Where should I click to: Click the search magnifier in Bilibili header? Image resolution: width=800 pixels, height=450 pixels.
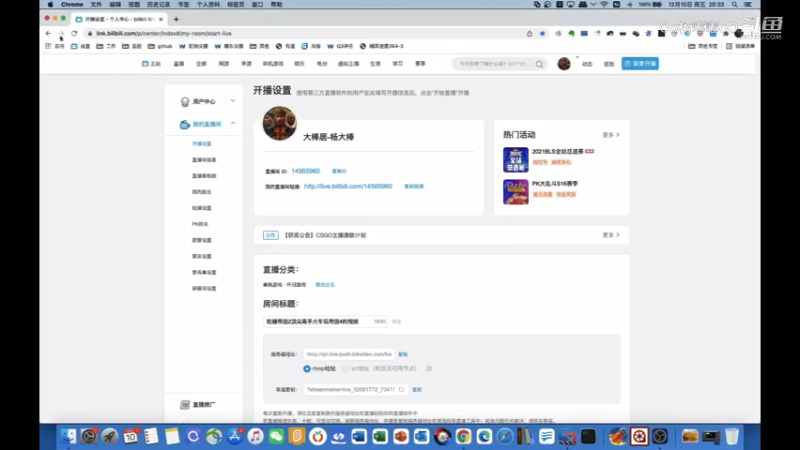[539, 64]
